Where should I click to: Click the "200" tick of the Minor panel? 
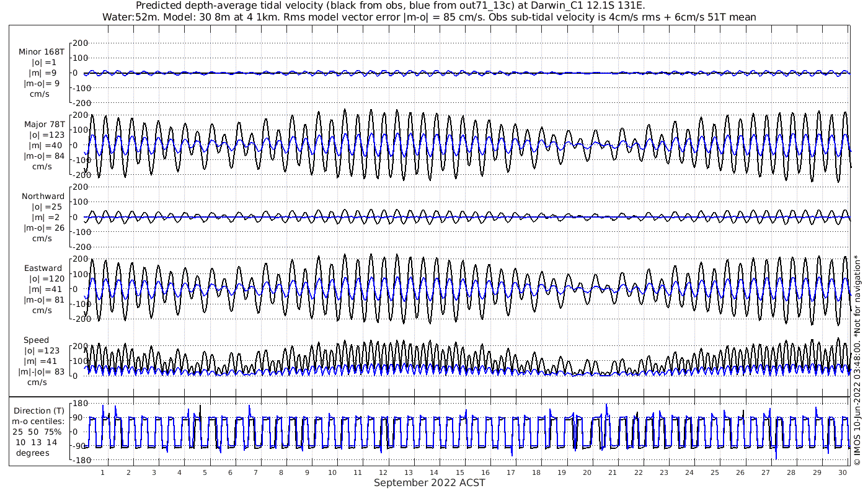pos(80,43)
